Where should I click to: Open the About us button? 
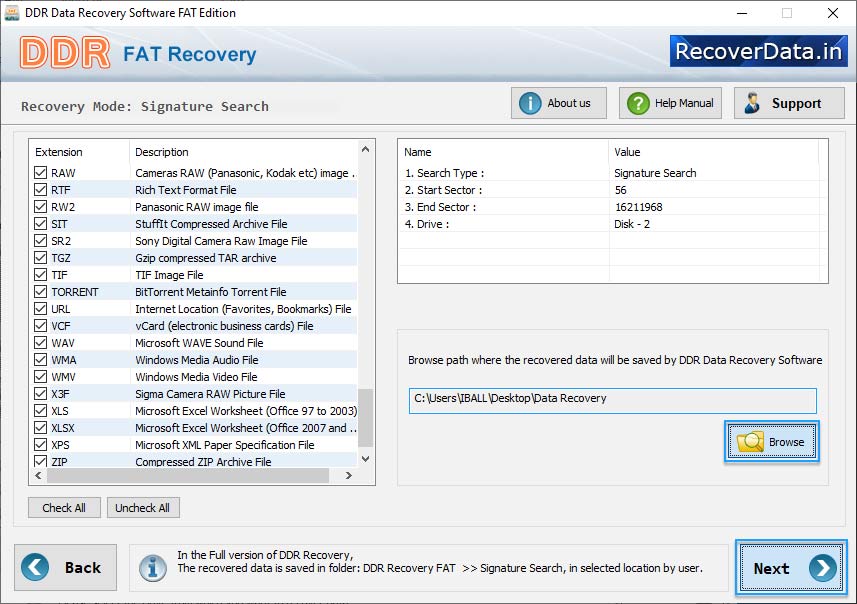click(x=559, y=103)
